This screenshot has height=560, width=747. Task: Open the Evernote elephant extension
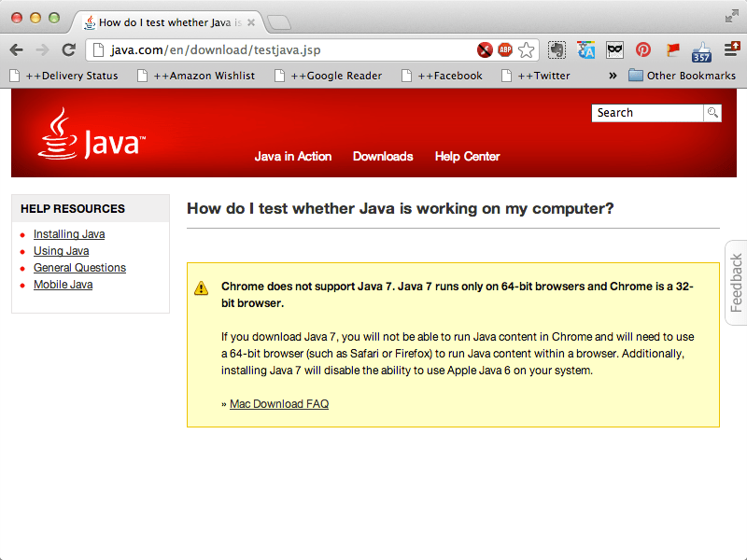557,50
